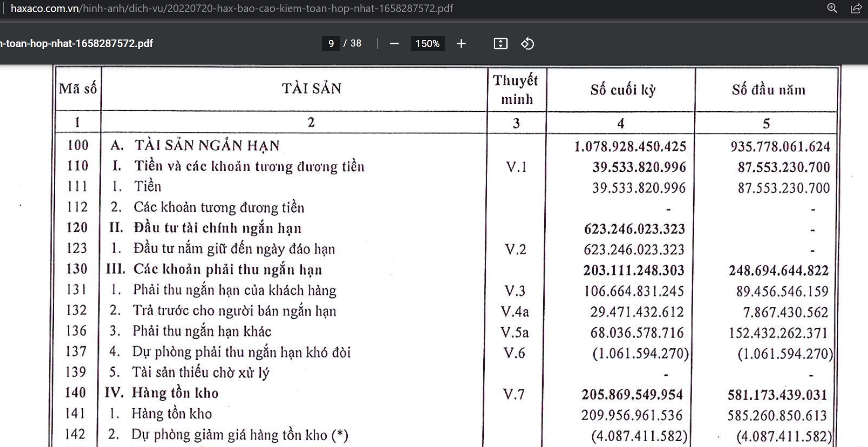The width and height of the screenshot is (868, 447).
Task: Click the 150% zoom level field
Action: tap(427, 43)
